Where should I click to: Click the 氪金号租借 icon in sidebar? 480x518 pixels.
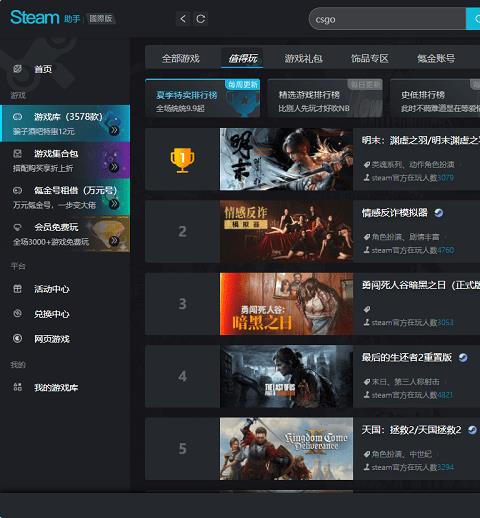click(x=17, y=190)
